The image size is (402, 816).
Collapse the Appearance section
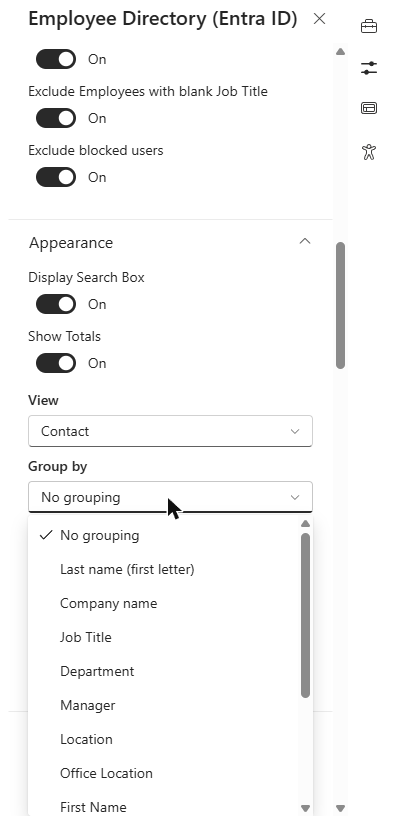pyautogui.click(x=305, y=241)
